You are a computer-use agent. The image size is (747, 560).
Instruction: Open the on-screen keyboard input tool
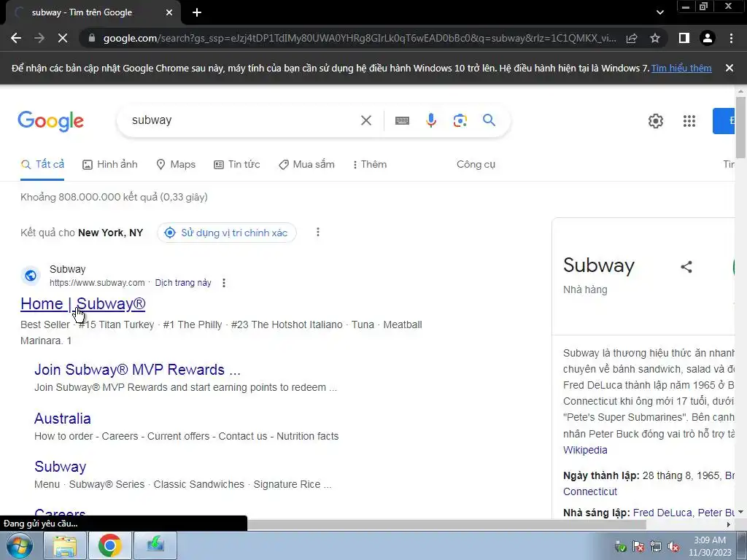(x=402, y=120)
